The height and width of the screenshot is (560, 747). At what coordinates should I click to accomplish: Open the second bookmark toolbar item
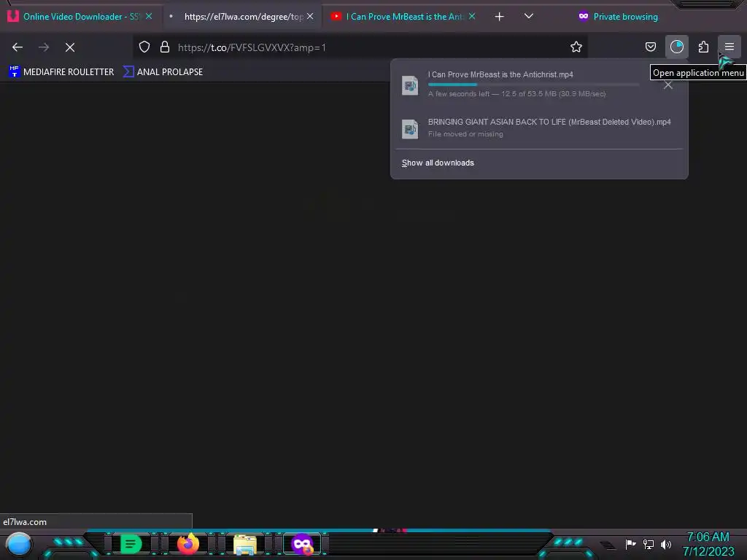[163, 72]
